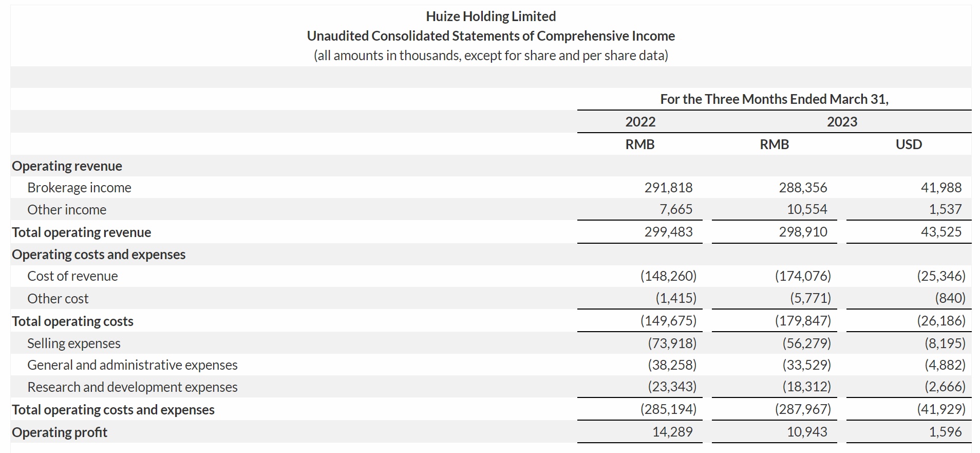Select Research and development expenses label
980x453 pixels.
click(x=132, y=387)
